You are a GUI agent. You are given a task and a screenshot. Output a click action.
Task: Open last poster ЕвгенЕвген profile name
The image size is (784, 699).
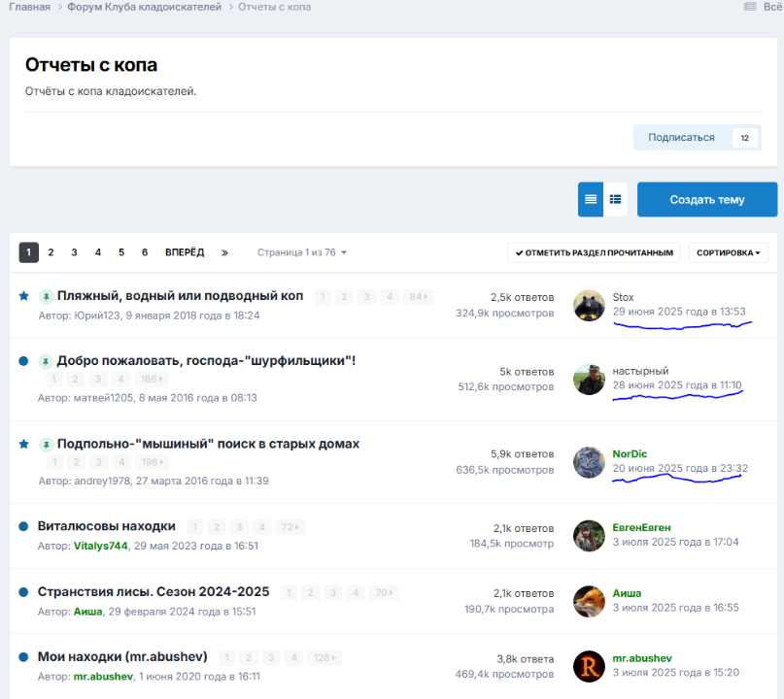(x=641, y=527)
